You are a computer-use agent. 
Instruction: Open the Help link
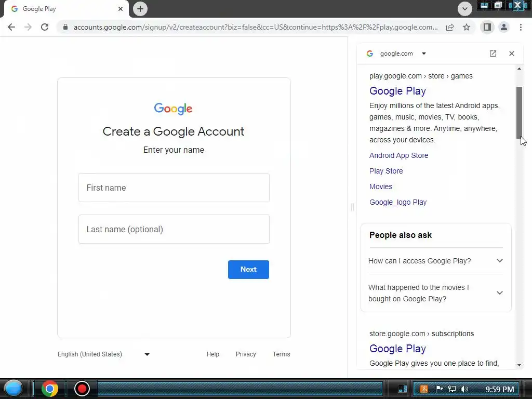212,354
